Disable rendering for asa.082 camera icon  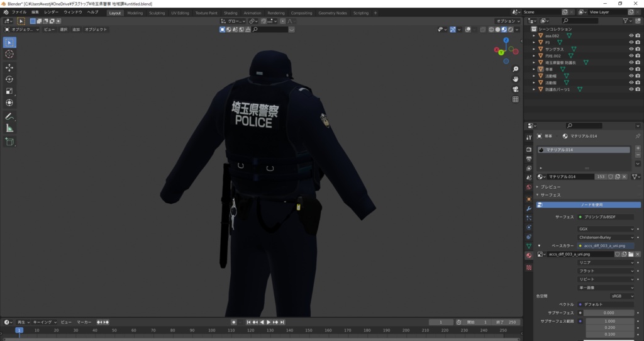point(638,36)
